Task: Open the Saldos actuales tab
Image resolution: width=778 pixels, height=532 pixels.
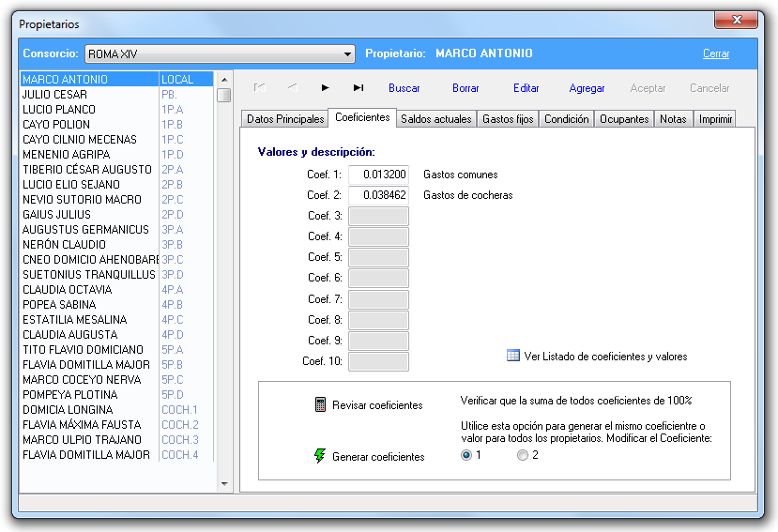Action: click(435, 119)
